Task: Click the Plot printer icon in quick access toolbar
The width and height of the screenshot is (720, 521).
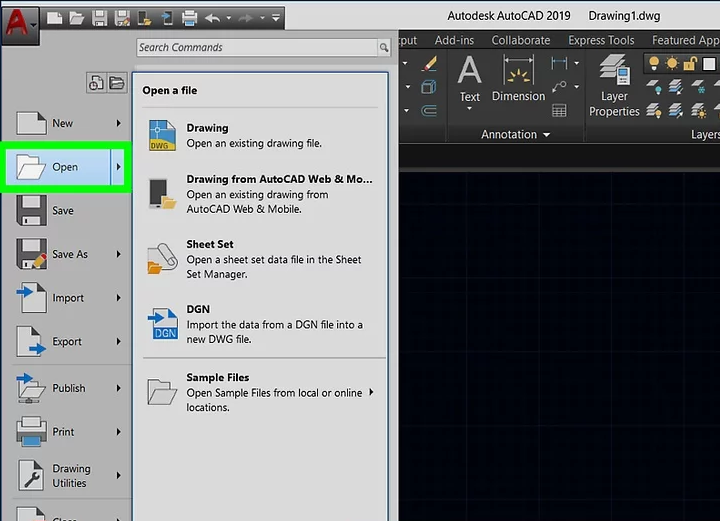Action: point(189,18)
